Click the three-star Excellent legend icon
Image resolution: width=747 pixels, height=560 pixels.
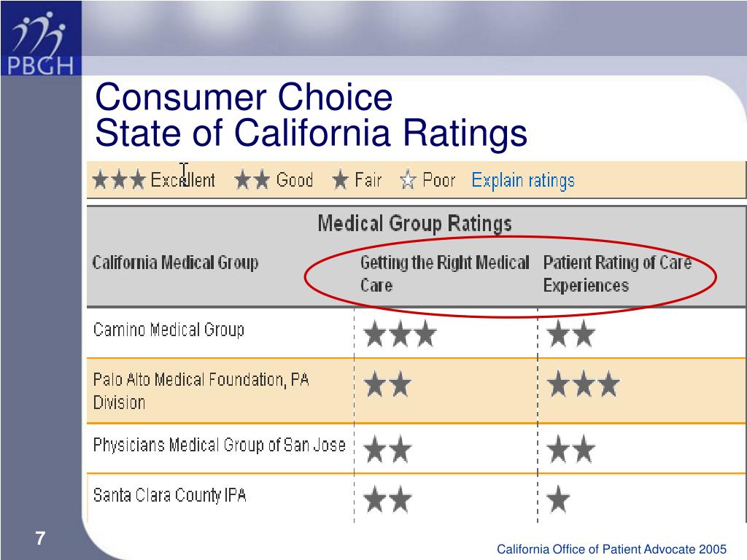point(119,180)
